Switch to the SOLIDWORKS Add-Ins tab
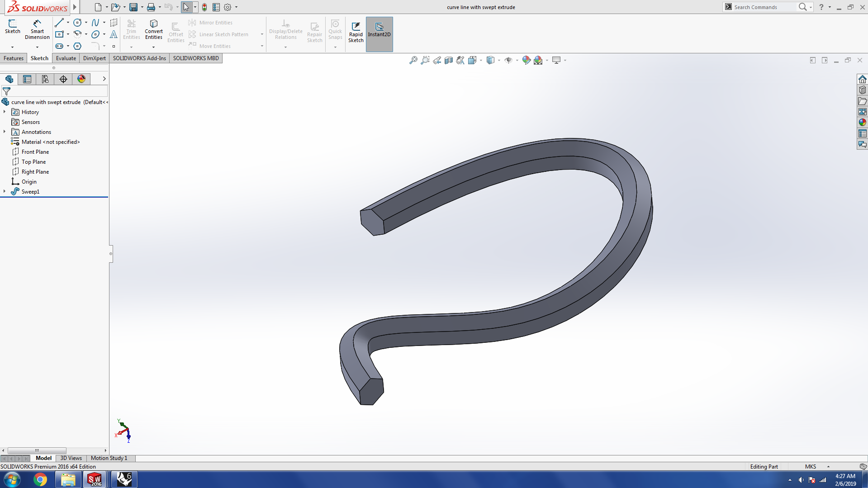Image resolution: width=868 pixels, height=488 pixels. (x=139, y=58)
